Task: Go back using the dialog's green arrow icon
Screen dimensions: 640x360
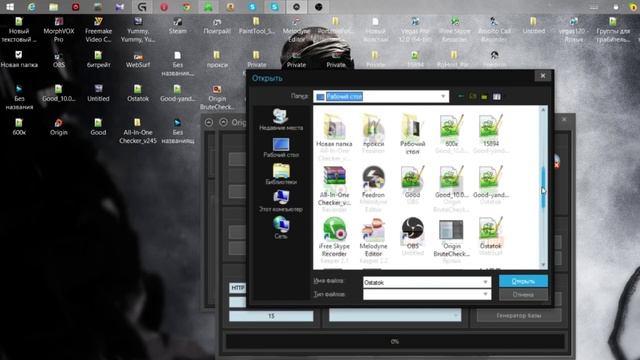Action: (461, 96)
